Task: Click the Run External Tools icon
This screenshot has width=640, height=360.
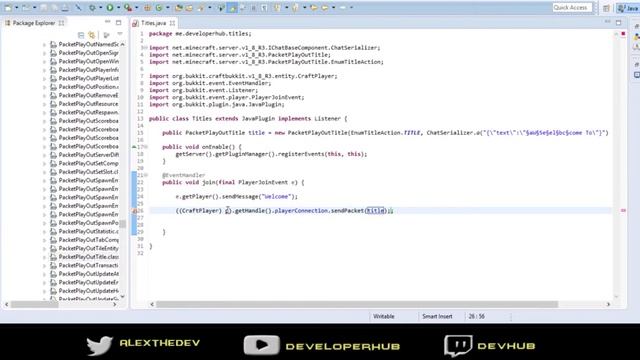Action: click(128, 8)
